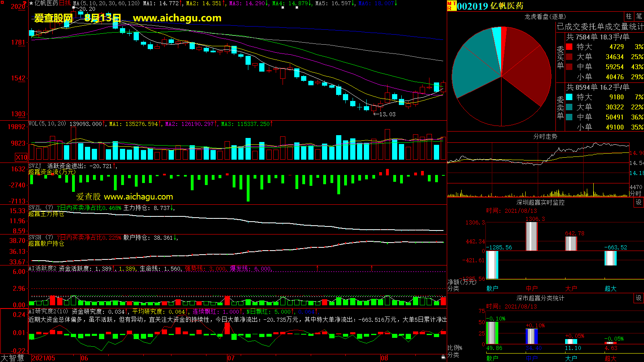Screen dimensions: 644x362
Task: Click the 07 month marker on time axis
Action: 231,358
